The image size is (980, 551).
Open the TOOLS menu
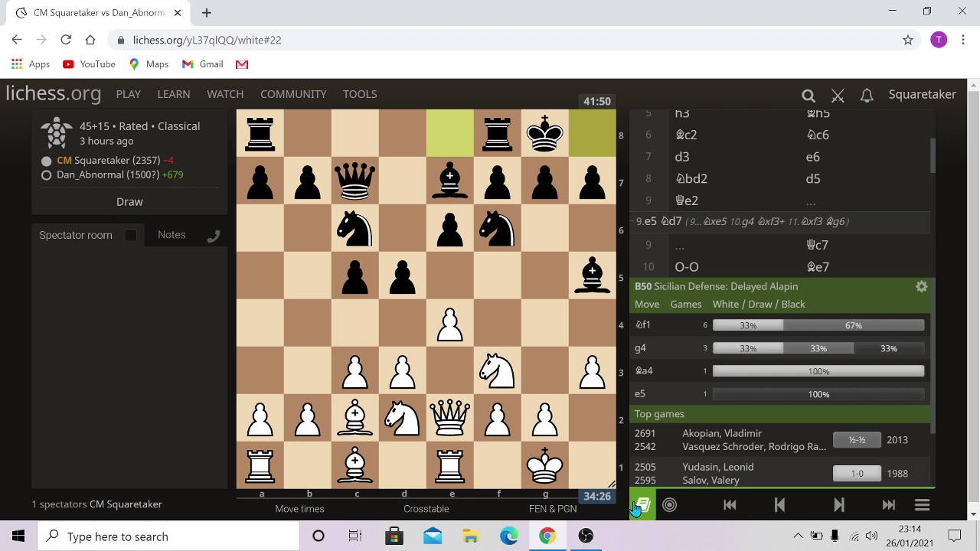click(x=360, y=94)
